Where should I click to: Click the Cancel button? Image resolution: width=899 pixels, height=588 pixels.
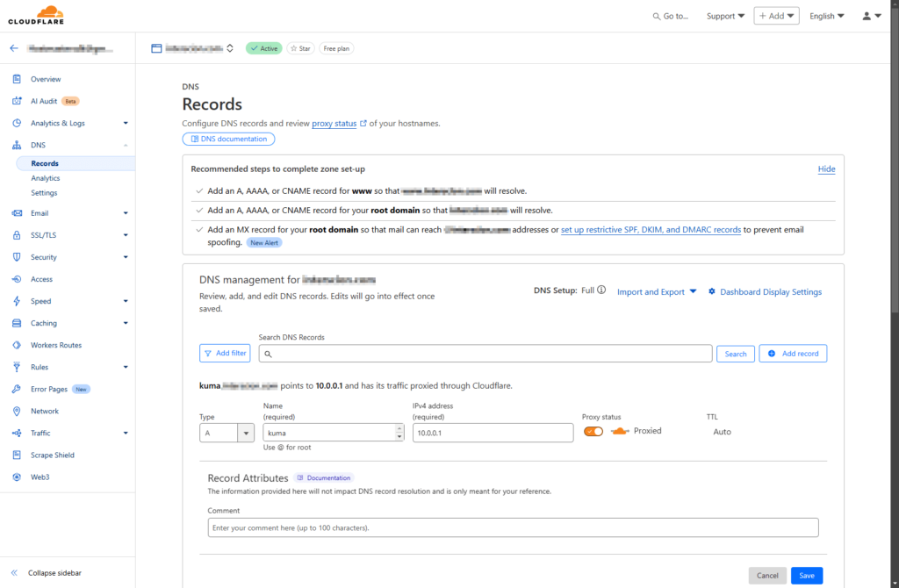click(x=767, y=576)
